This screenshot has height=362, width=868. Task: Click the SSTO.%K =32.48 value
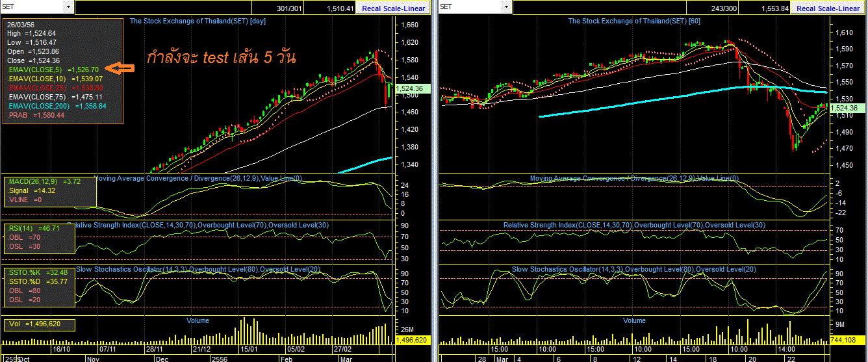tap(38, 272)
